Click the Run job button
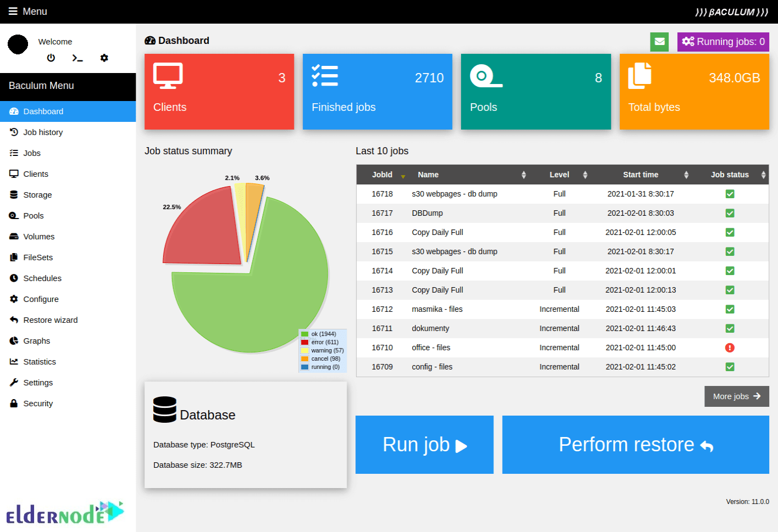Viewport: 778px width, 532px height. [424, 445]
